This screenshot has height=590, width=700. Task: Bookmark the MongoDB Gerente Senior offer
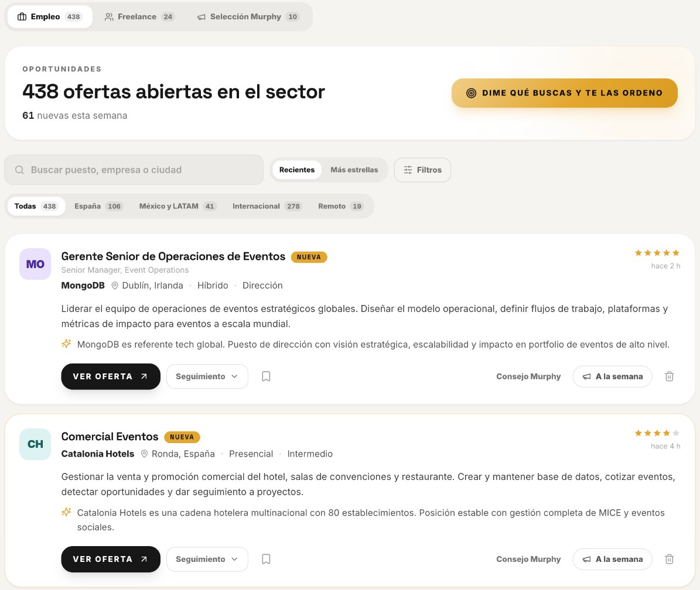[266, 376]
